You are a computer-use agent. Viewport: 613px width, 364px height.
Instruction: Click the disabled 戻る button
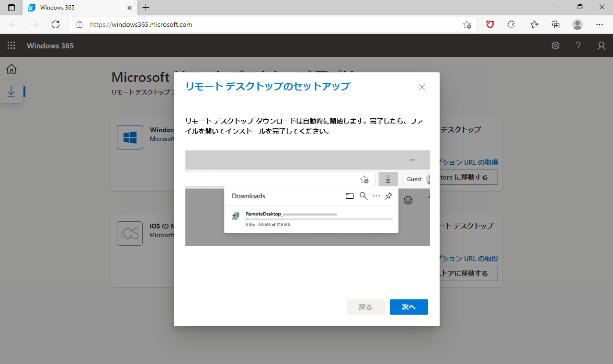[365, 307]
